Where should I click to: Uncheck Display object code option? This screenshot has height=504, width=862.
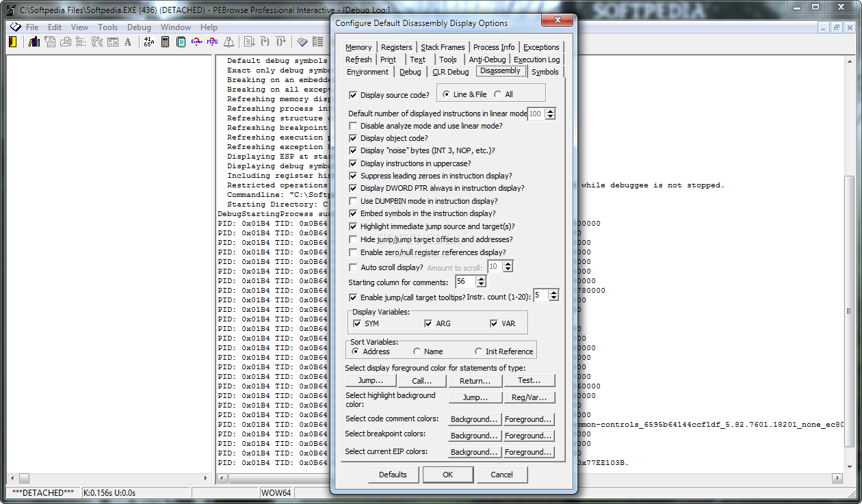click(x=353, y=138)
